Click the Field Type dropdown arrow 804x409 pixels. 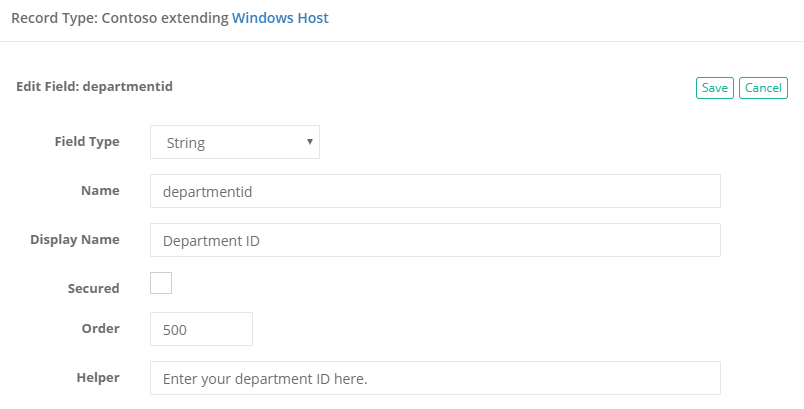coord(311,142)
